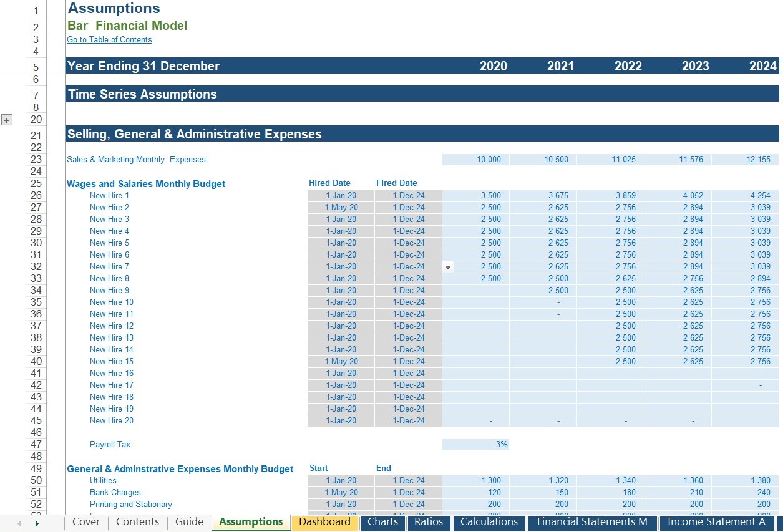
Task: Select New Hire 9 2021 value 2 500
Action: [x=543, y=291]
